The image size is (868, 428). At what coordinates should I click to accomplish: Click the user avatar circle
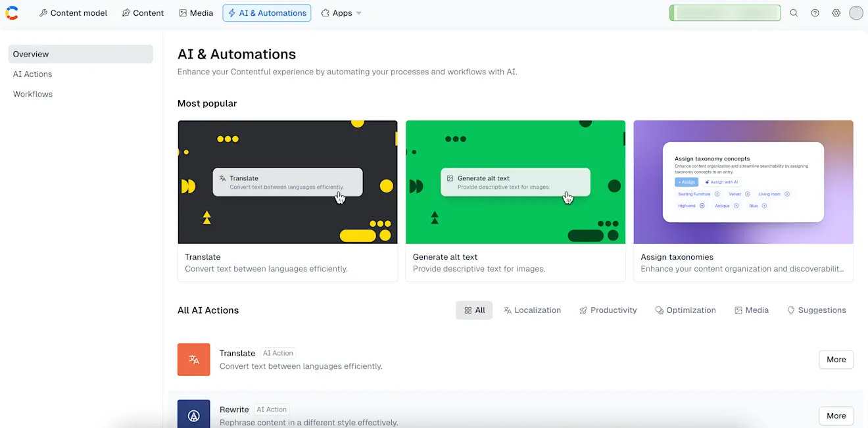(856, 13)
